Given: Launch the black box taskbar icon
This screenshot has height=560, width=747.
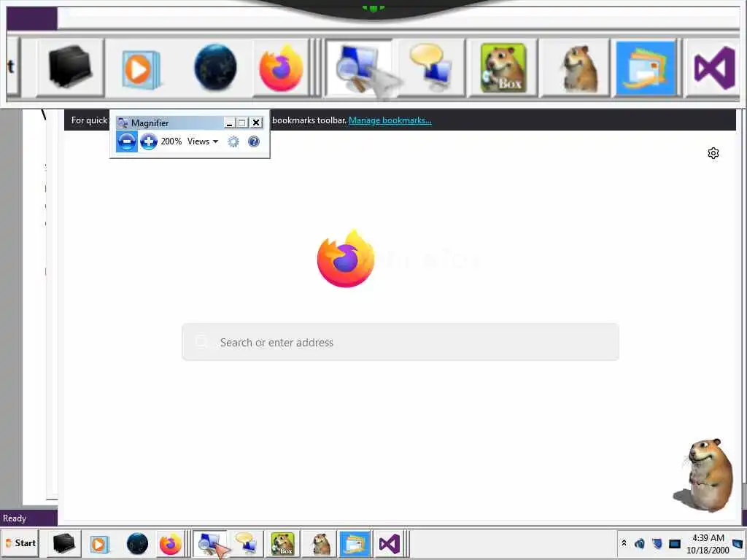Looking at the screenshot, I should [64, 543].
